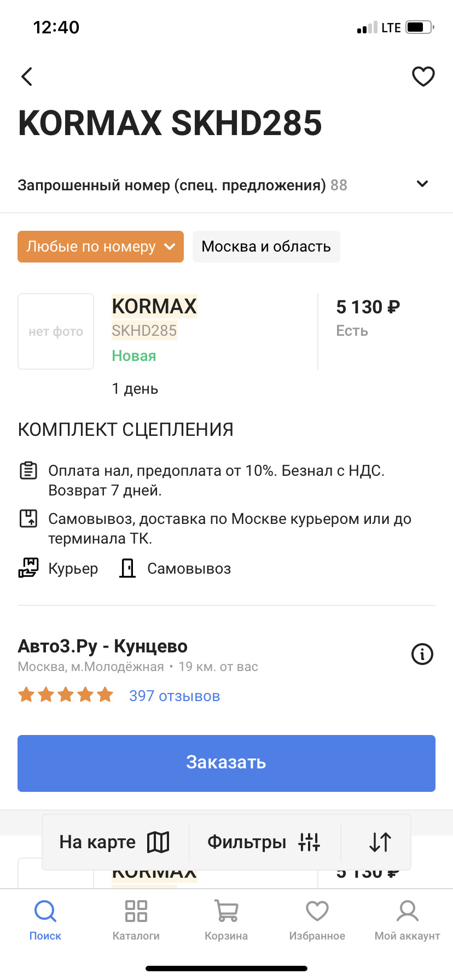Open the 397 отзывов reviews link

pos(174,695)
